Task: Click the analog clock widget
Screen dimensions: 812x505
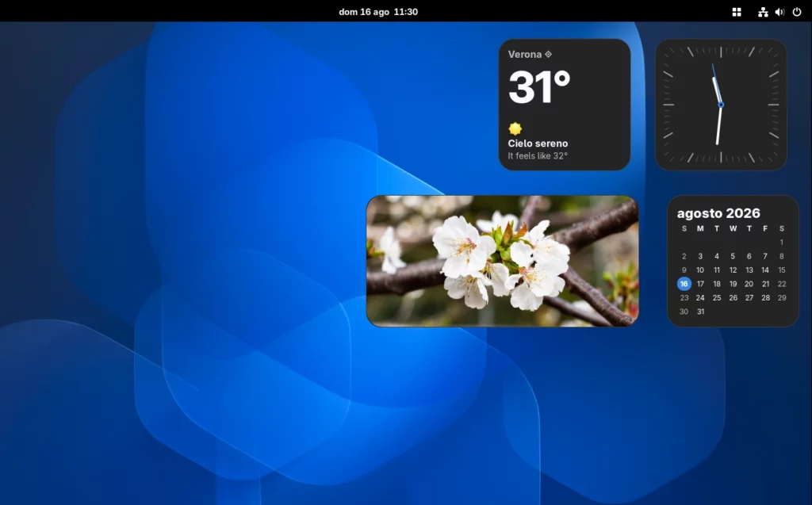Action: pos(721,105)
